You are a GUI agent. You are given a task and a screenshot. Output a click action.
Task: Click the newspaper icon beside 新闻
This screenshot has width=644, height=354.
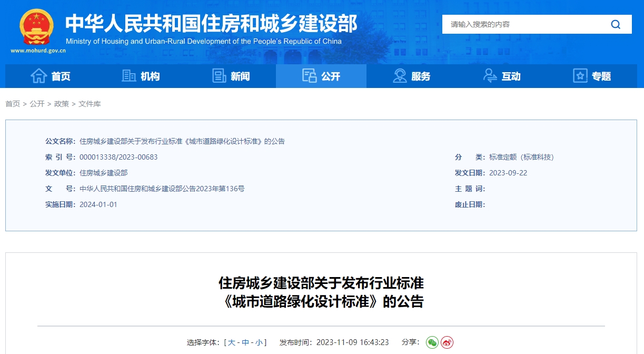[x=219, y=76]
